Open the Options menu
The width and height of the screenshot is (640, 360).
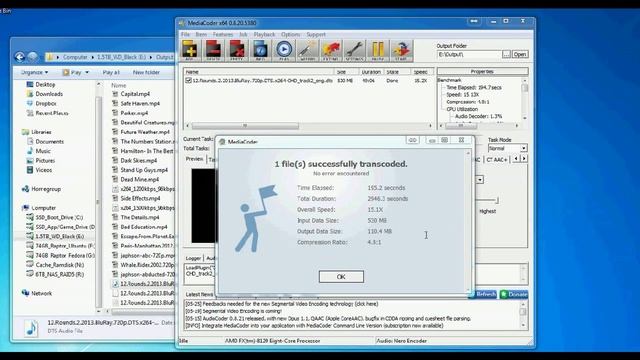(290, 35)
